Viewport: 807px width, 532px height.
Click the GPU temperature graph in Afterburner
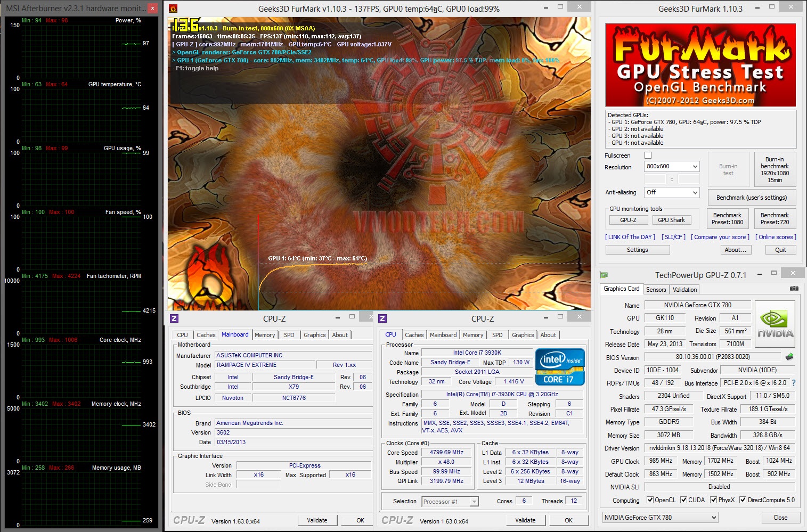(x=81, y=112)
